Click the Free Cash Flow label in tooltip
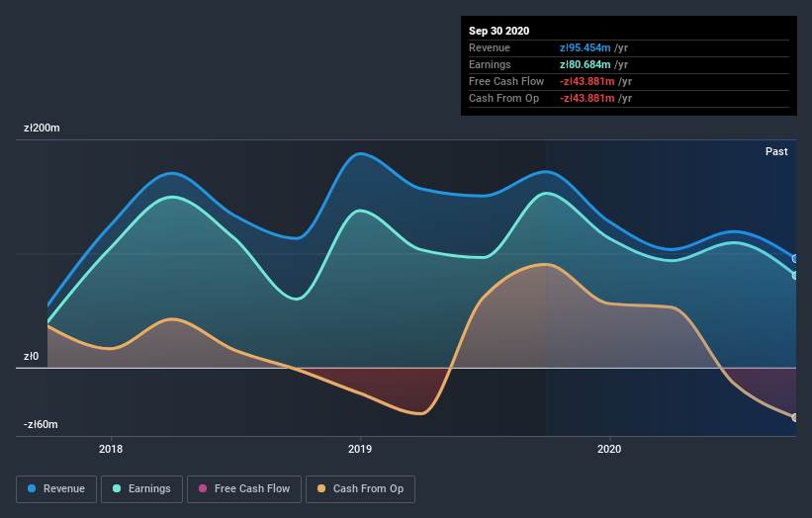 (506, 81)
